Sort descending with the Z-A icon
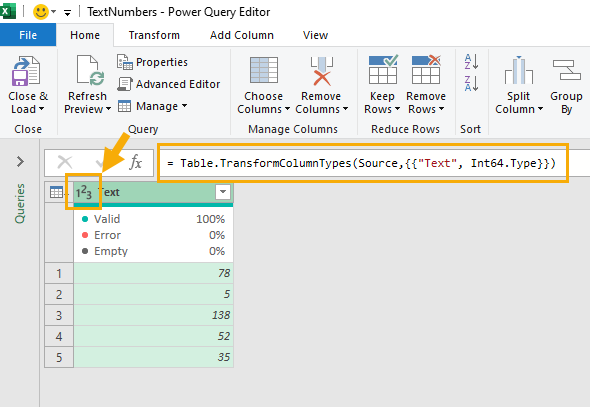Viewport: 590px width, 407px height. point(471,84)
